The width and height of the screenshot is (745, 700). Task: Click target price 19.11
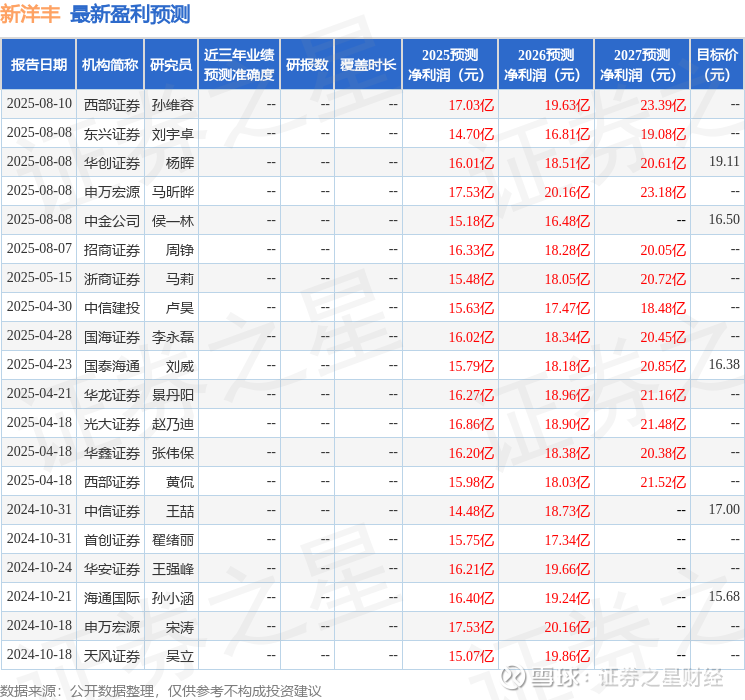pyautogui.click(x=724, y=162)
